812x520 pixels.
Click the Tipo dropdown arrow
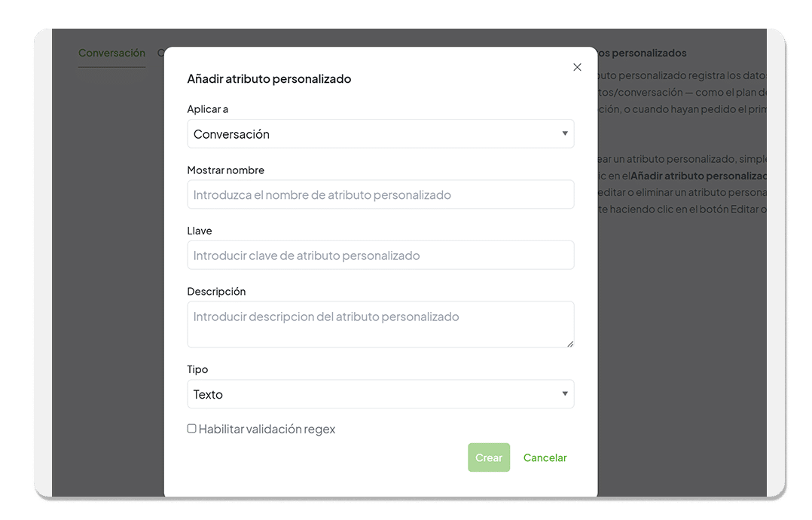(x=565, y=394)
